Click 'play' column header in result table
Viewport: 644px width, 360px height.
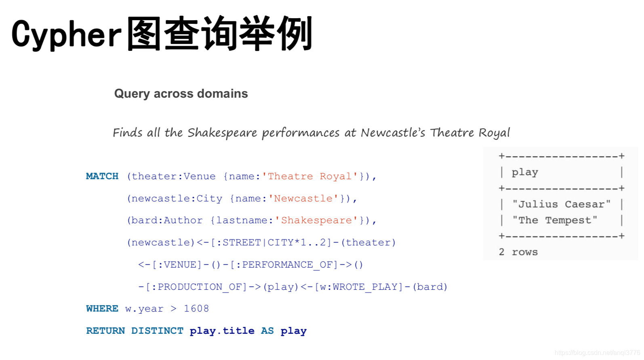click(x=525, y=172)
